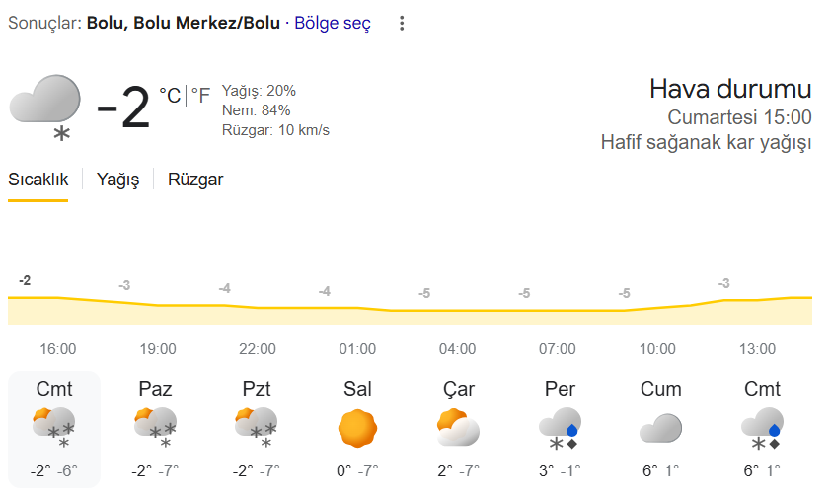
Task: Click the 13:00 time label
Action: pyautogui.click(x=758, y=349)
